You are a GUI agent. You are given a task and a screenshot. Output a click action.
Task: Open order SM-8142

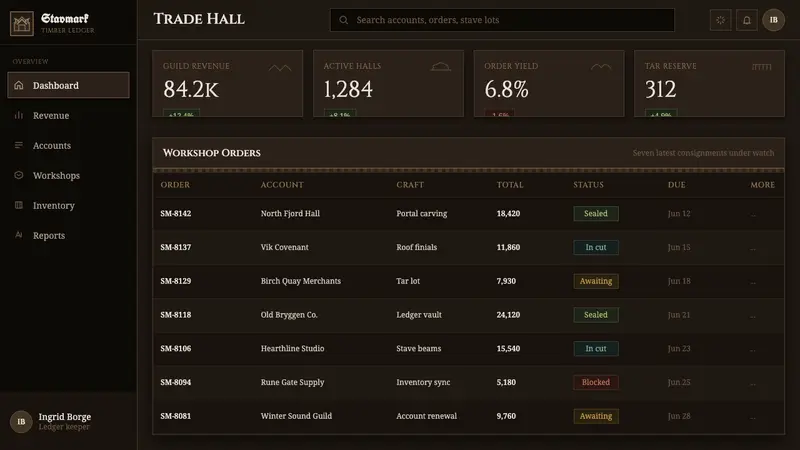point(176,213)
